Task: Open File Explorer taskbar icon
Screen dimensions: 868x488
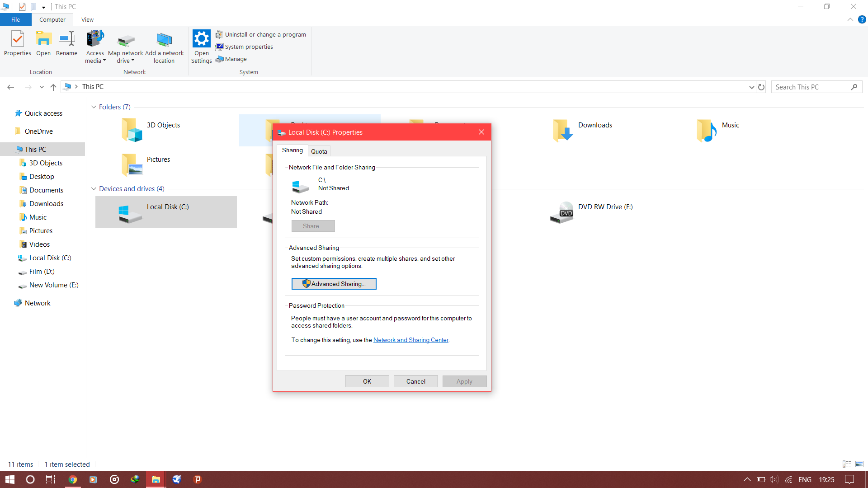Action: [156, 479]
